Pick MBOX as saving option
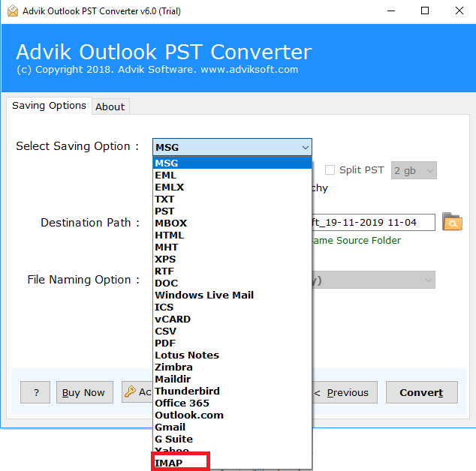Screen dimensions: 476x471 pyautogui.click(x=232, y=223)
